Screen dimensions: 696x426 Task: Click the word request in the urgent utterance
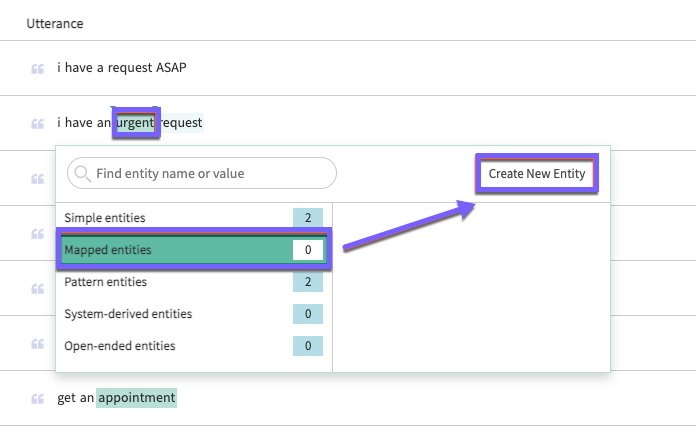[181, 122]
